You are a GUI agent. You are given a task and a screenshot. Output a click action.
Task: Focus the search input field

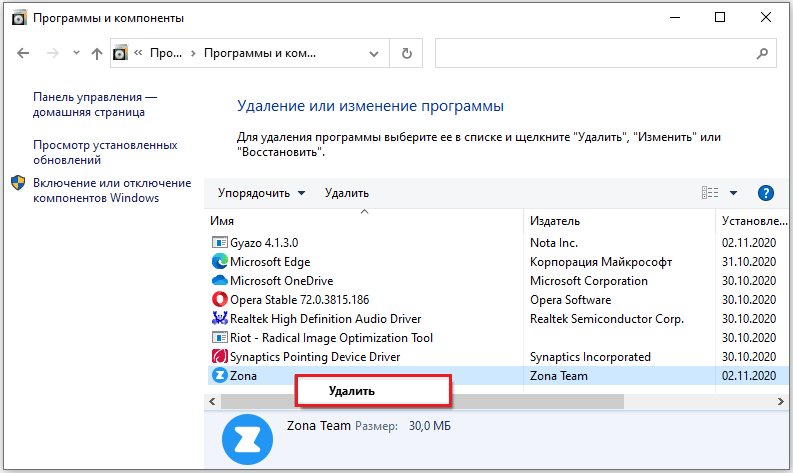click(x=606, y=53)
